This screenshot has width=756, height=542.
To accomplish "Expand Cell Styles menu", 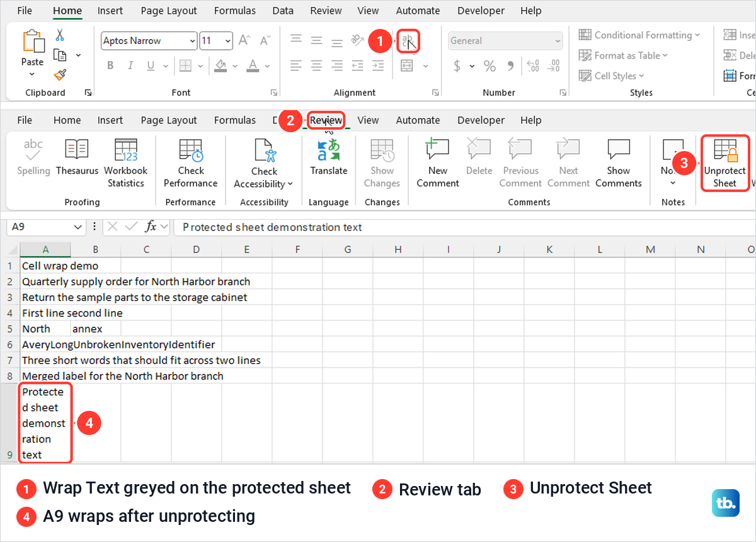I will tap(612, 76).
